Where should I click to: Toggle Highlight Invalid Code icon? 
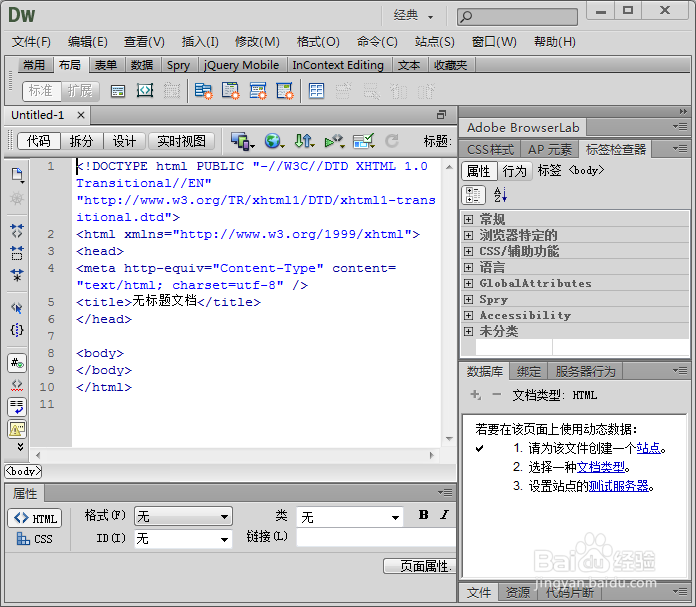(17, 385)
